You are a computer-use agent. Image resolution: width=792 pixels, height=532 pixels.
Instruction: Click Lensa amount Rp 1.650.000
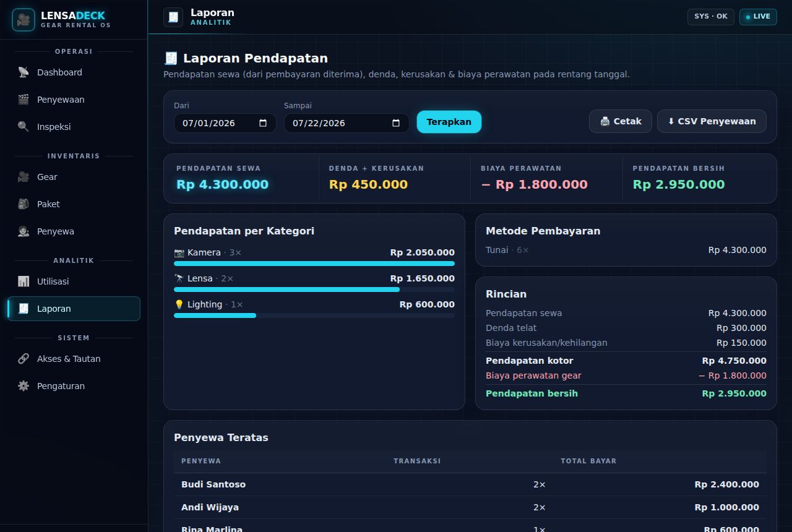[x=422, y=278]
